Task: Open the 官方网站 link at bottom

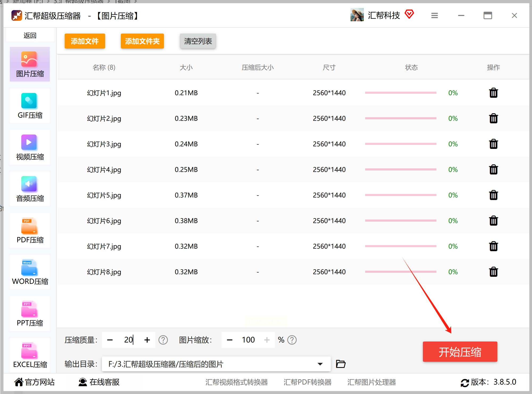Action: 35,382
